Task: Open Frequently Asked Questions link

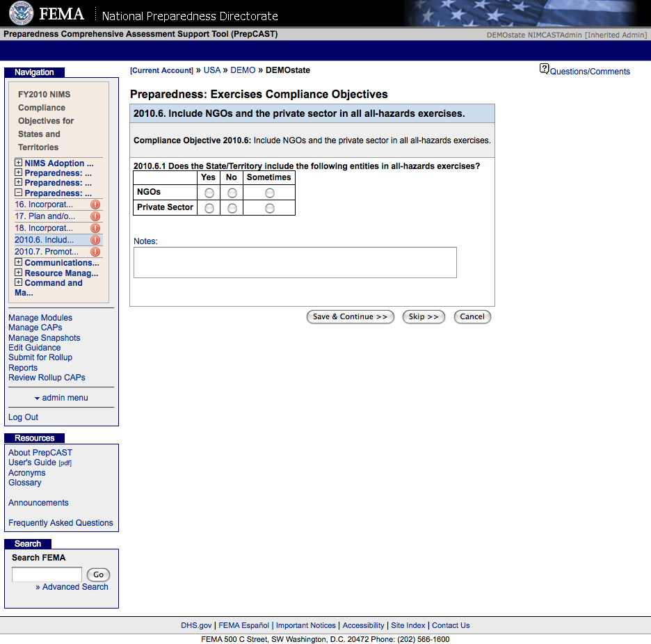Action: (61, 523)
